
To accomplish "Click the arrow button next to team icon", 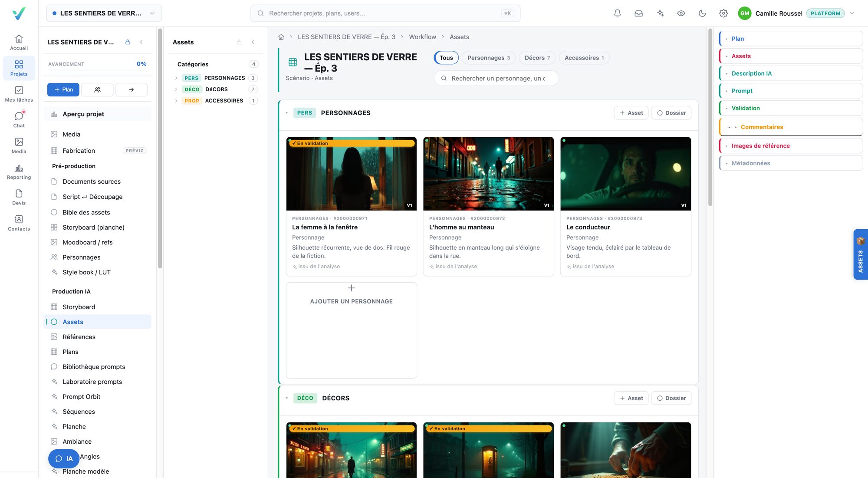I will (x=132, y=89).
